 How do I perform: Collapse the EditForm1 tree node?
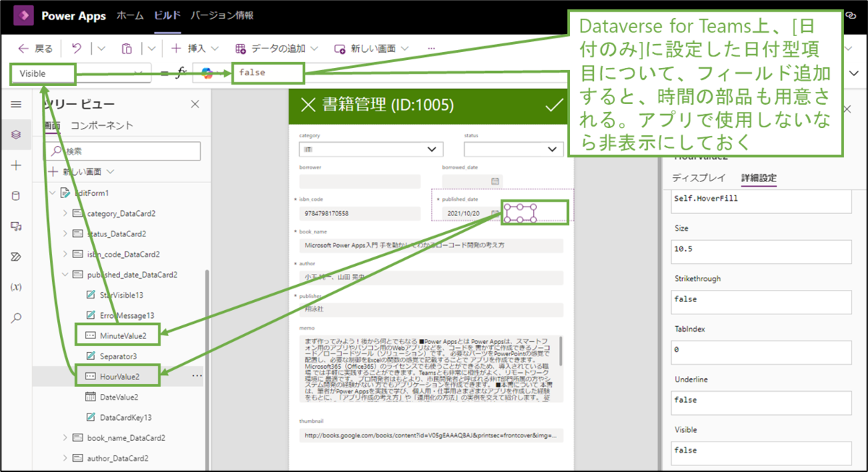pyautogui.click(x=52, y=194)
